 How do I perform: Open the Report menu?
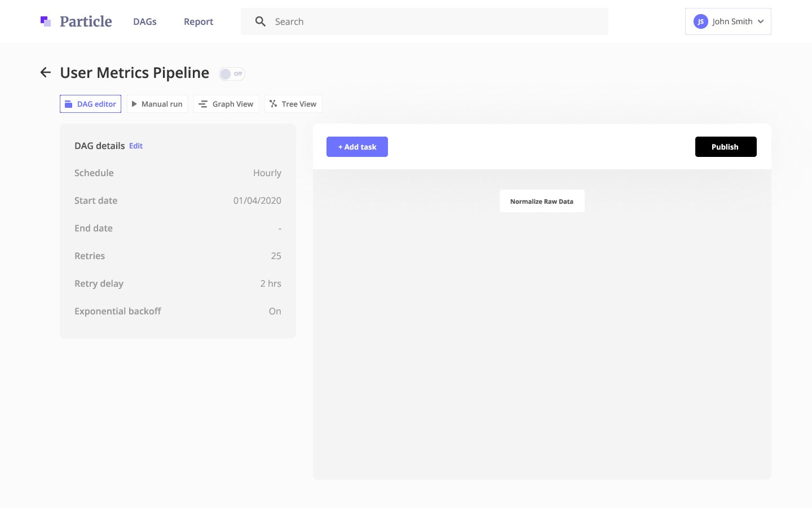[198, 21]
